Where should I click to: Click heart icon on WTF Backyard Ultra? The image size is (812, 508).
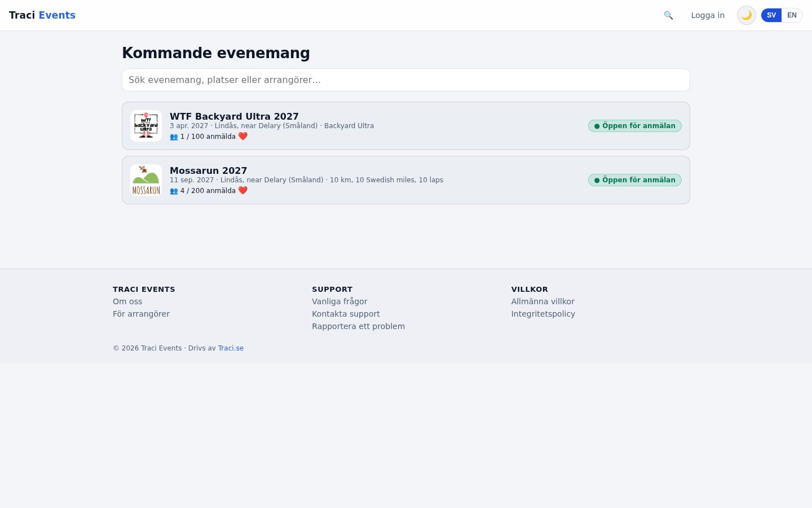(x=243, y=136)
